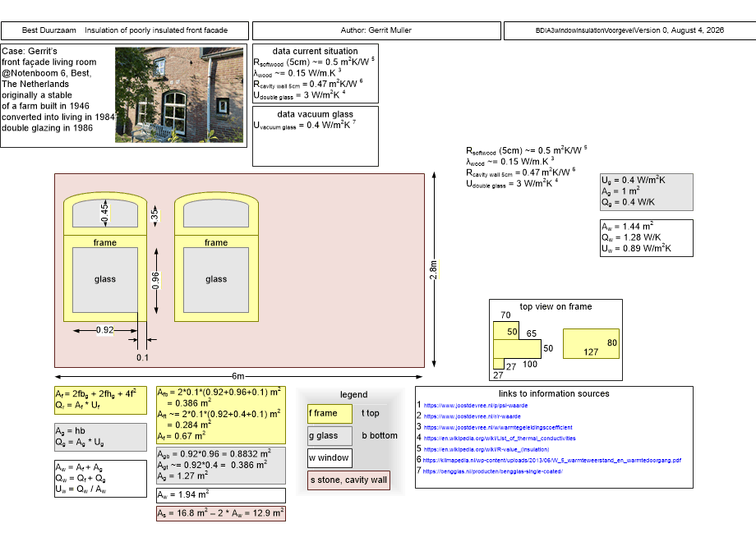
Task: Open the warmtegeleidingscoefficient link
Action: (x=498, y=427)
